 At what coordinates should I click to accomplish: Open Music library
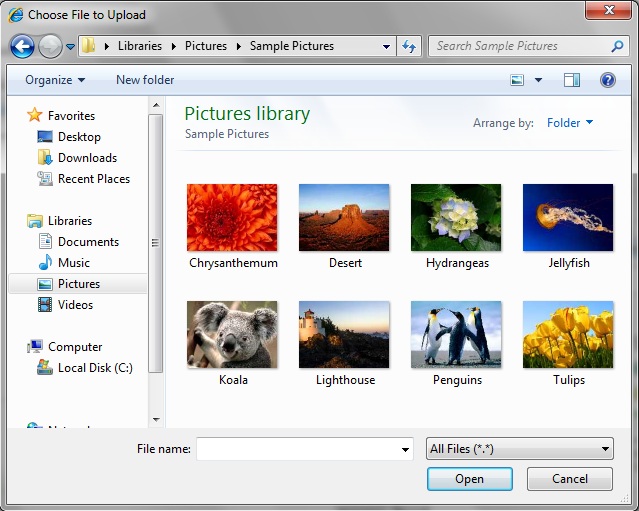click(74, 263)
